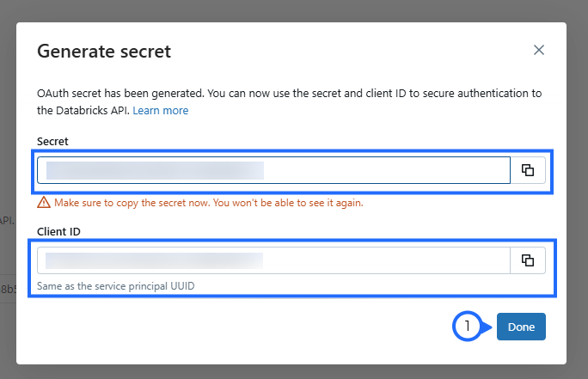Screen dimensions: 588x379
Task: Copy the Client ID value
Action: click(x=528, y=260)
